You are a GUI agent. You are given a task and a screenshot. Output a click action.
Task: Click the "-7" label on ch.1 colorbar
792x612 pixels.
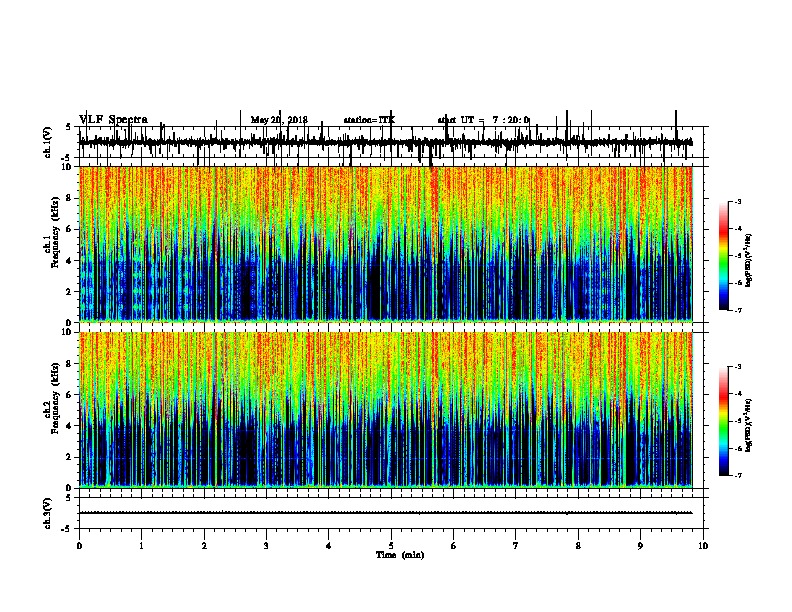pyautogui.click(x=737, y=310)
